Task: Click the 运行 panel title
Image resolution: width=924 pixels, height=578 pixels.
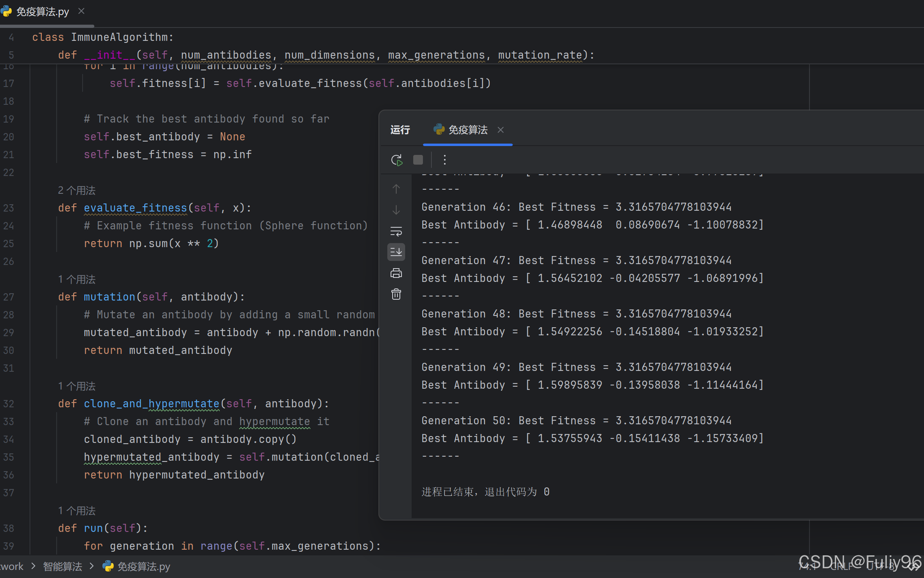Action: coord(400,130)
